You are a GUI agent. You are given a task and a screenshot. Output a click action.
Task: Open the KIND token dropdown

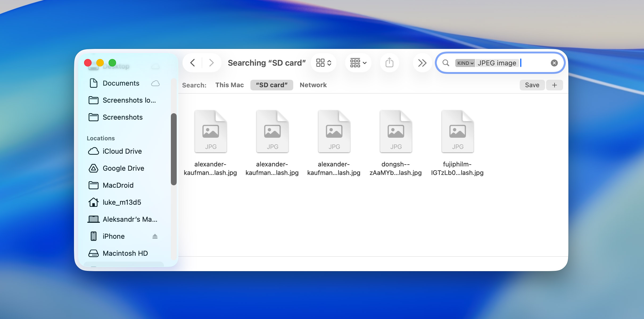[x=465, y=63]
